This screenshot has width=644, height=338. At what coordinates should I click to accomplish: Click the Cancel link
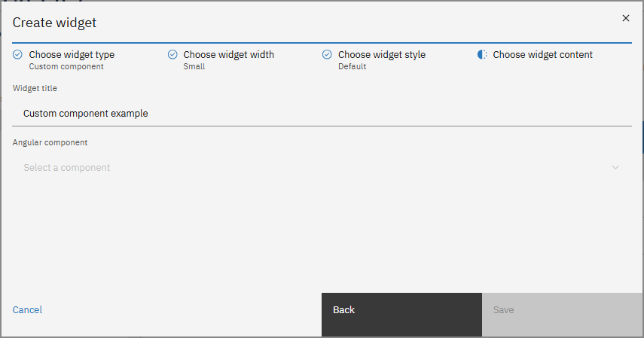click(27, 310)
